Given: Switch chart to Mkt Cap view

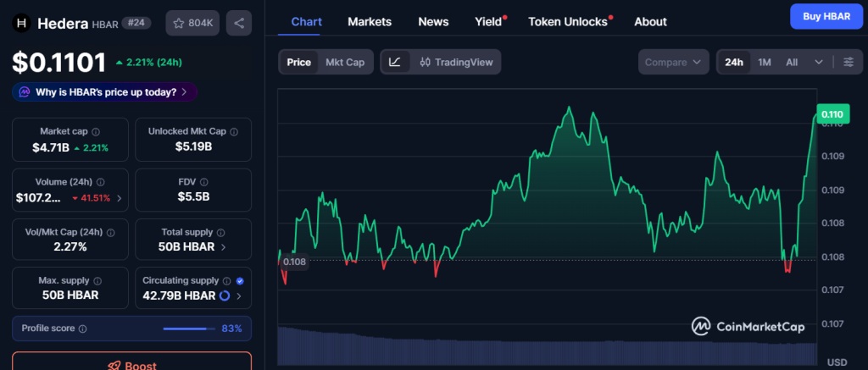Looking at the screenshot, I should (x=345, y=62).
